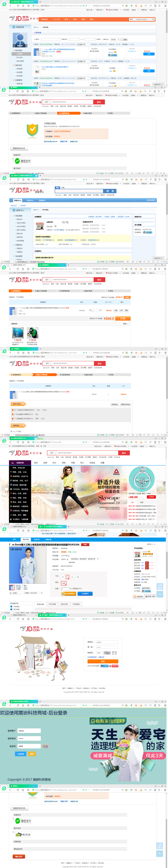168x868 pixels.
Task: Click the orange 登录 button on user login
Action: pyautogui.click(x=103, y=661)
